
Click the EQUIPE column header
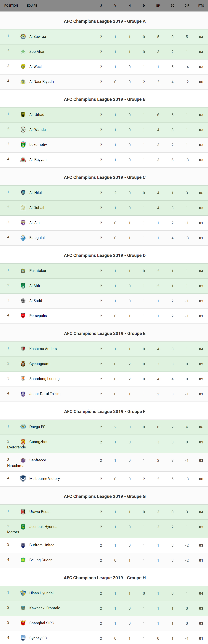click(x=32, y=6)
